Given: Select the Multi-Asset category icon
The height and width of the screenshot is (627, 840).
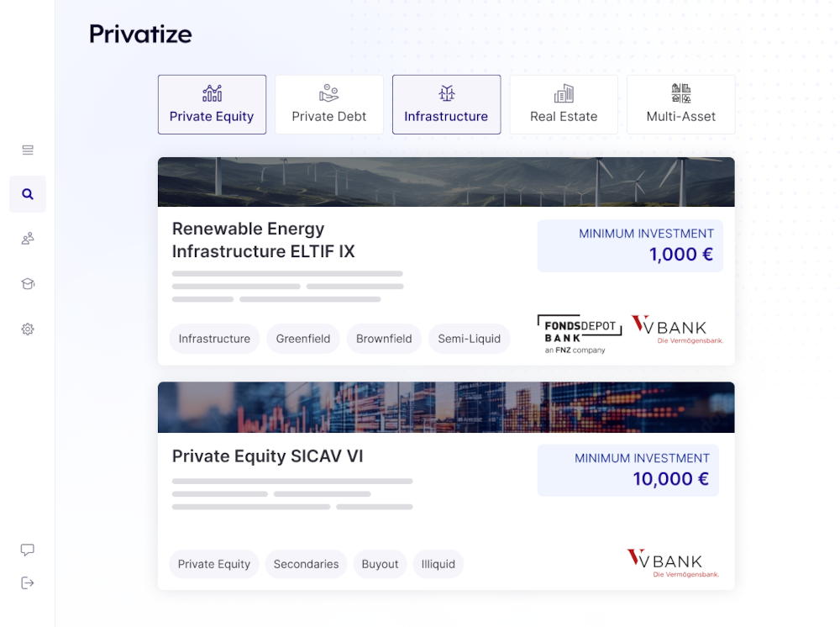Looking at the screenshot, I should (x=680, y=92).
